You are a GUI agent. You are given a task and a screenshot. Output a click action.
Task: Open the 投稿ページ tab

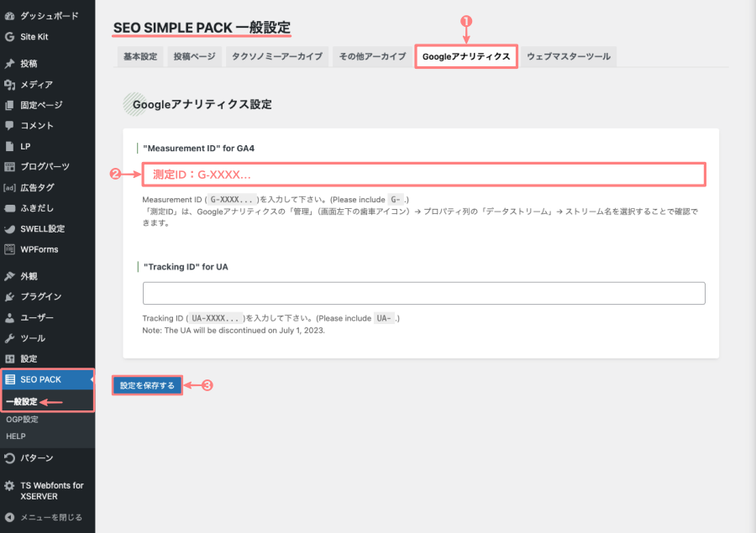[194, 56]
